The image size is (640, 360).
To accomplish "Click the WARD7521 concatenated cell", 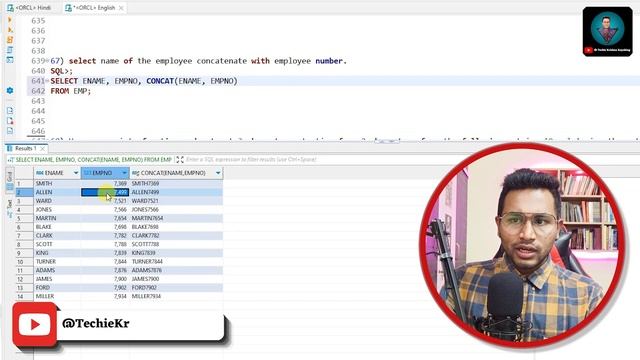I will [x=176, y=201].
